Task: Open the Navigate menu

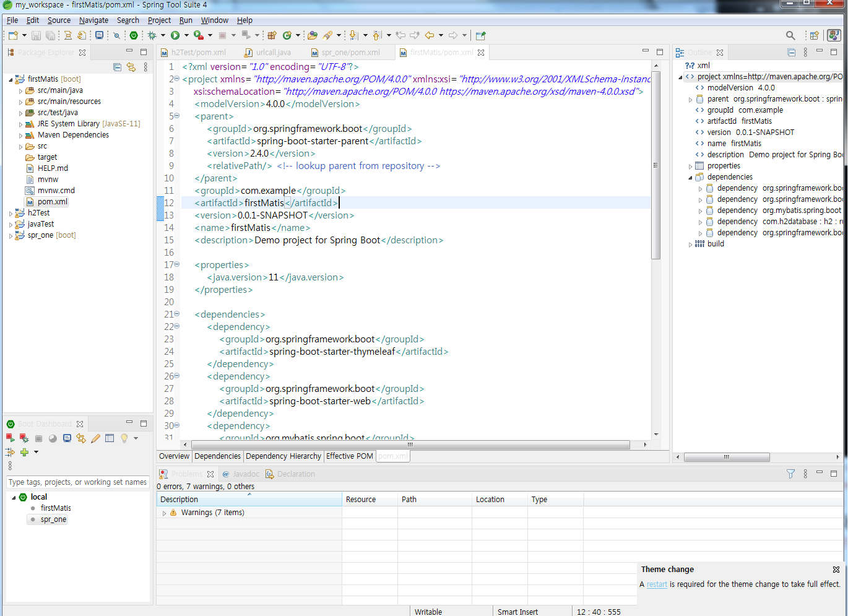Action: [x=93, y=20]
